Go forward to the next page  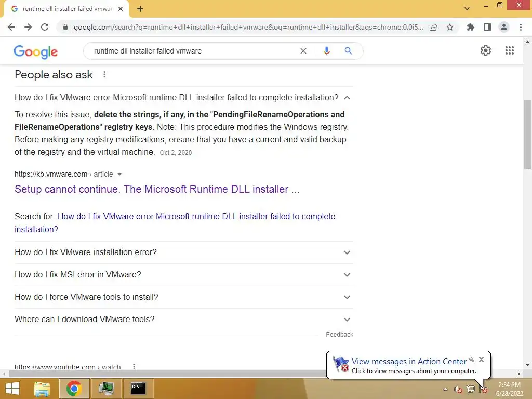(x=28, y=27)
